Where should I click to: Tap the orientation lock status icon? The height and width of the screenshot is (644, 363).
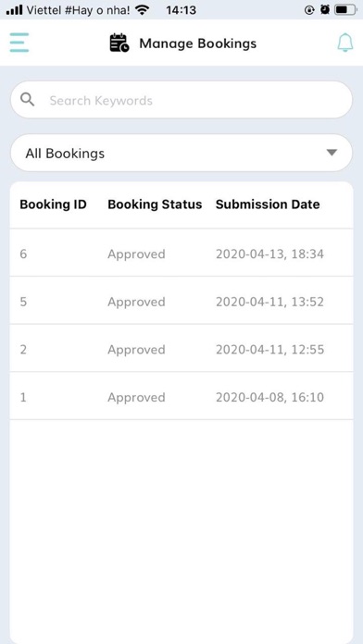309,10
